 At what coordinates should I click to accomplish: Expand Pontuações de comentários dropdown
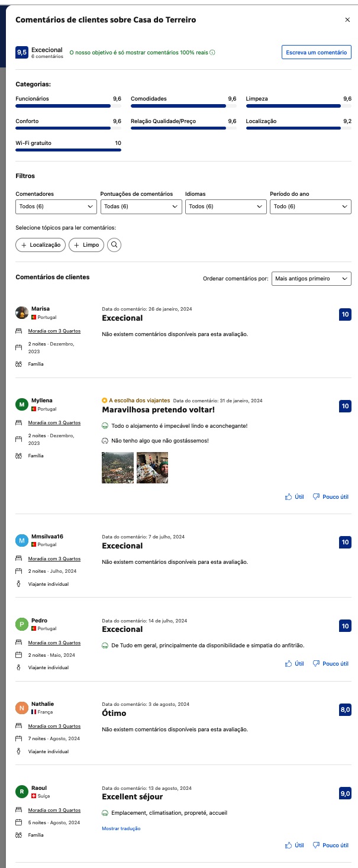coord(141,206)
